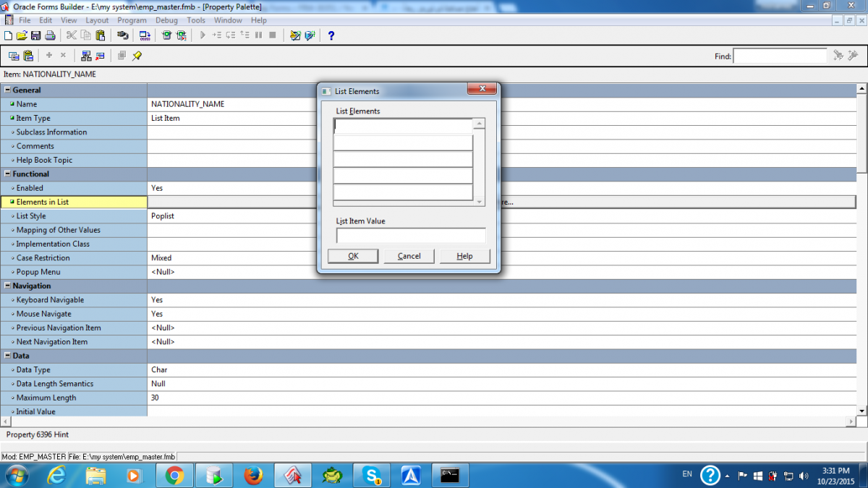Open the Program menu
868x488 pixels.
point(132,20)
